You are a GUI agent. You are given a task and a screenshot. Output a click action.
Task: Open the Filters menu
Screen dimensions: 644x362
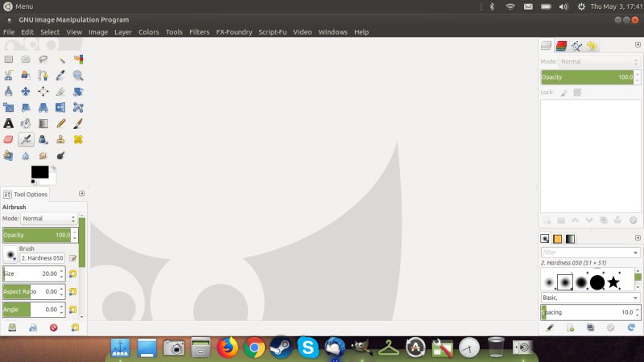pos(199,32)
